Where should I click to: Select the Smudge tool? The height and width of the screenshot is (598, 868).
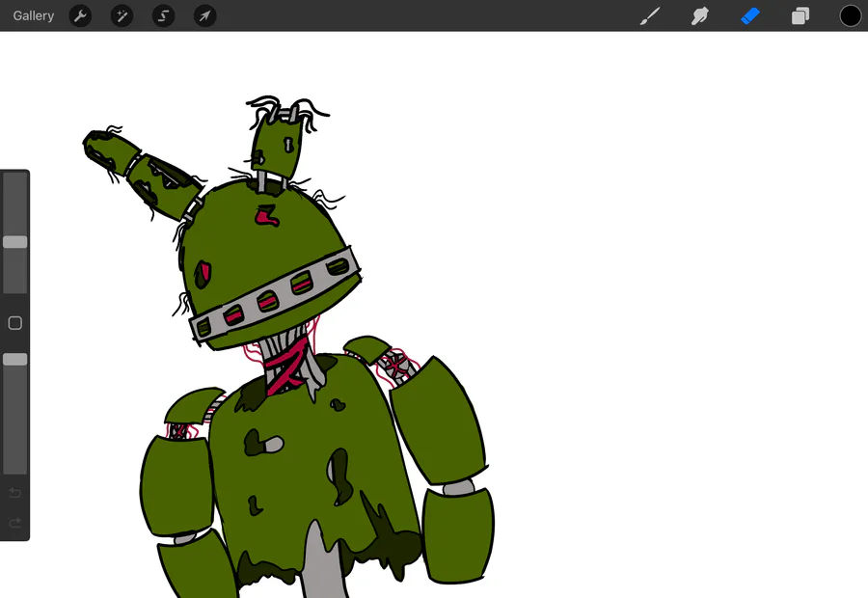(700, 16)
